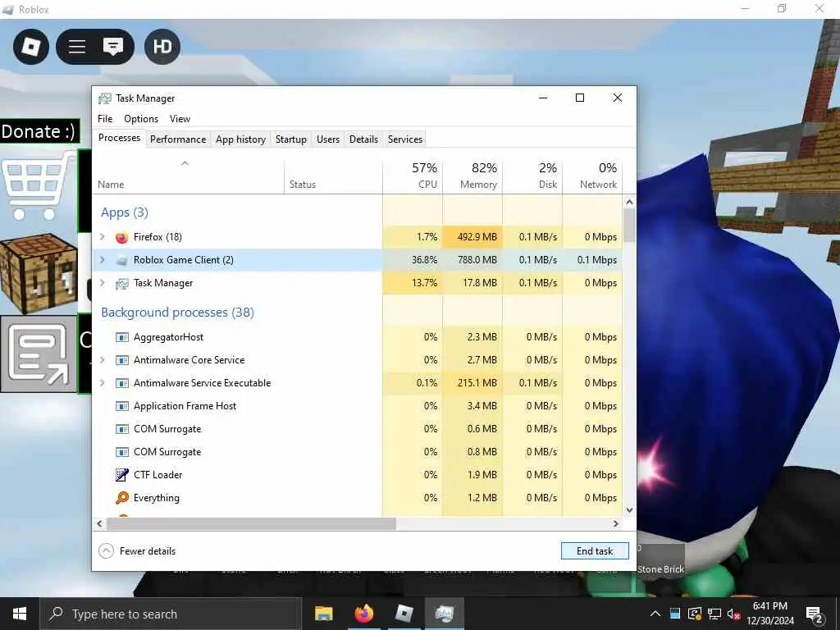Click the AggregatorHost process icon

tap(121, 337)
